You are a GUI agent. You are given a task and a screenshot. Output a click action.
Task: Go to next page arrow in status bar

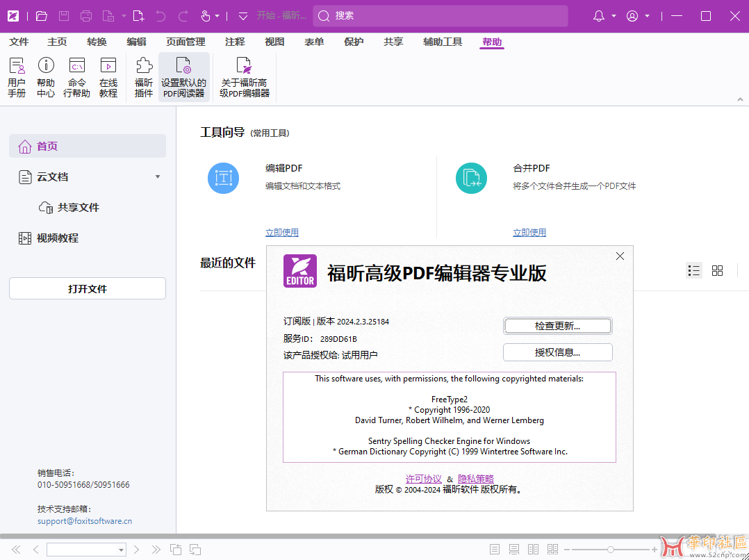pos(136,550)
